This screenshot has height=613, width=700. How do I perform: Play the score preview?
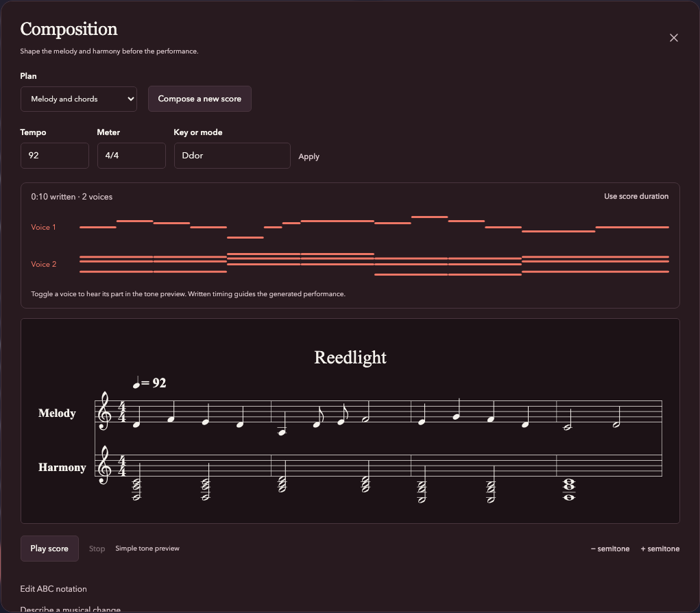(49, 549)
